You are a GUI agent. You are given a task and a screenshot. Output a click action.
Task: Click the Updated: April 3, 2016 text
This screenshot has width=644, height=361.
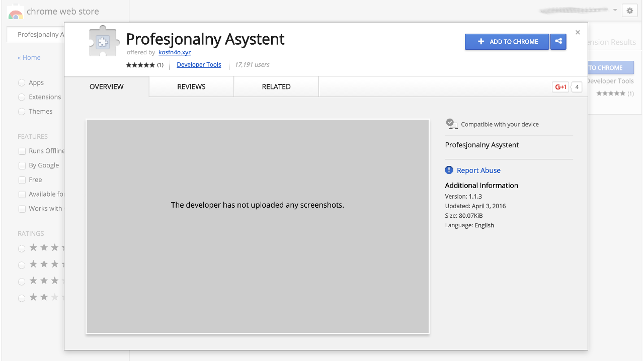(475, 206)
